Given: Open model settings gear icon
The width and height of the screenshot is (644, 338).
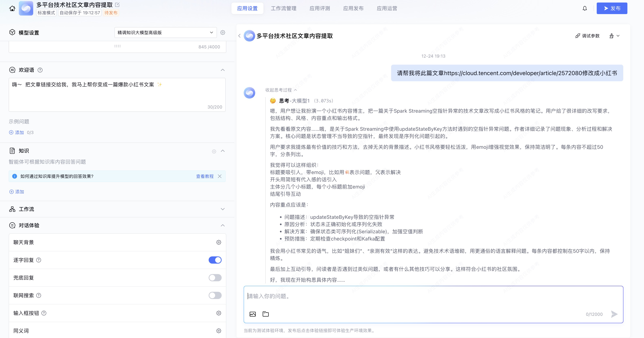Looking at the screenshot, I should [223, 32].
